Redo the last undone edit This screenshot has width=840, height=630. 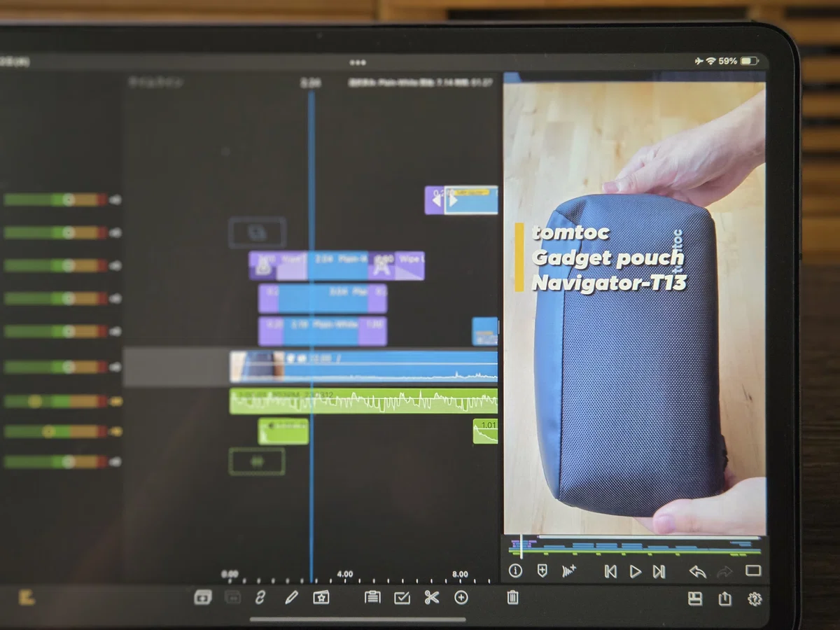pyautogui.click(x=724, y=572)
